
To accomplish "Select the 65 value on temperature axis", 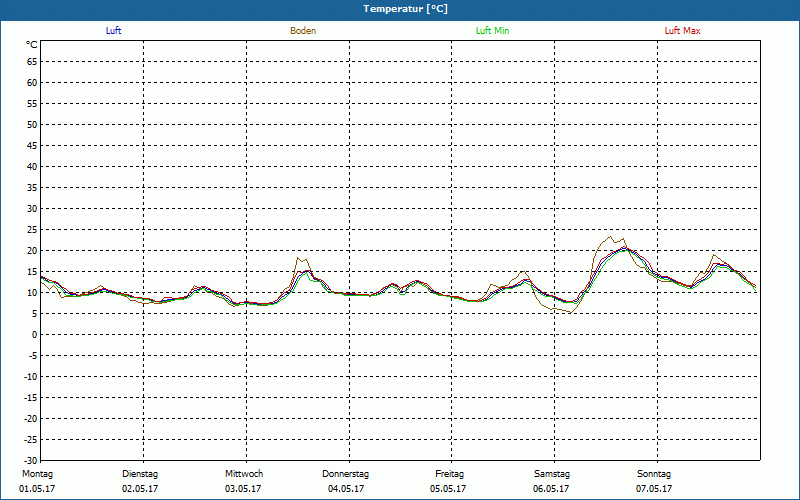I will tap(32, 62).
